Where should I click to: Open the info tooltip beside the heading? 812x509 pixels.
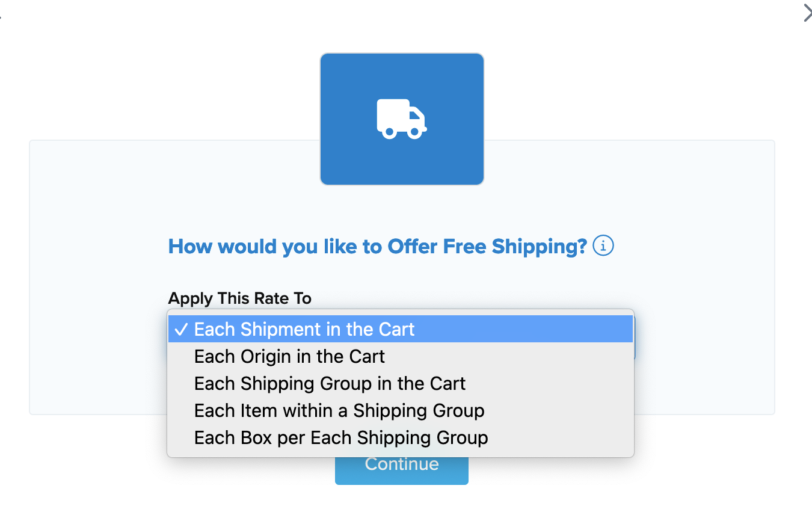pos(603,245)
